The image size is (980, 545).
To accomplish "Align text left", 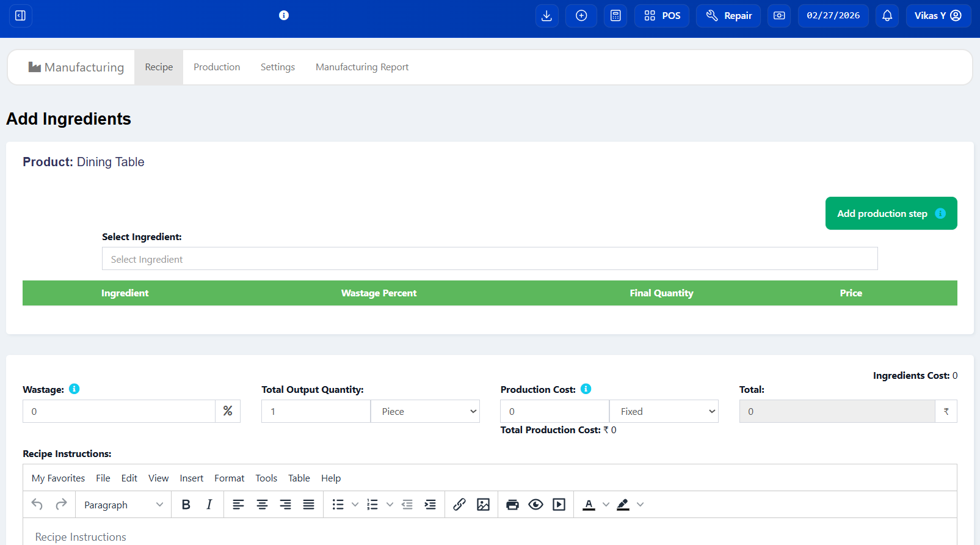I will point(239,504).
